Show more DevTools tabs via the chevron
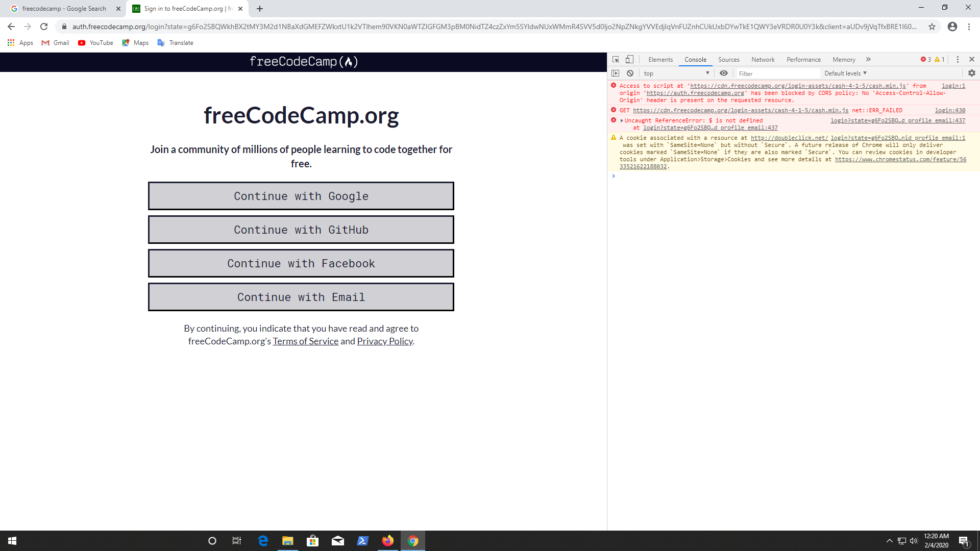The image size is (980, 551). click(868, 60)
